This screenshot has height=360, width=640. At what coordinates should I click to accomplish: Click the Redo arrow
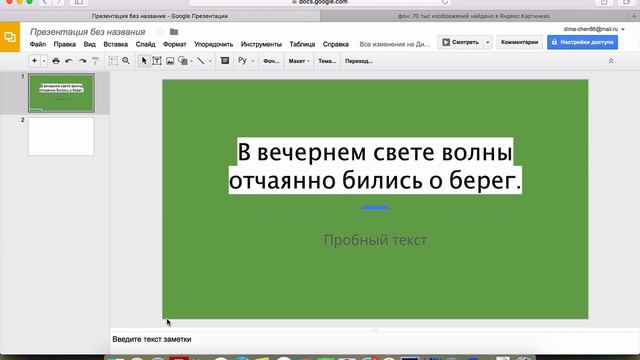click(82, 61)
